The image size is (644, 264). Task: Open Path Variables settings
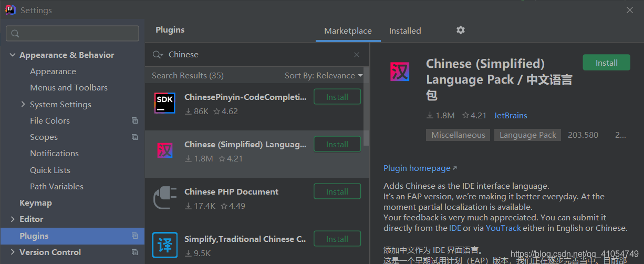coord(57,186)
